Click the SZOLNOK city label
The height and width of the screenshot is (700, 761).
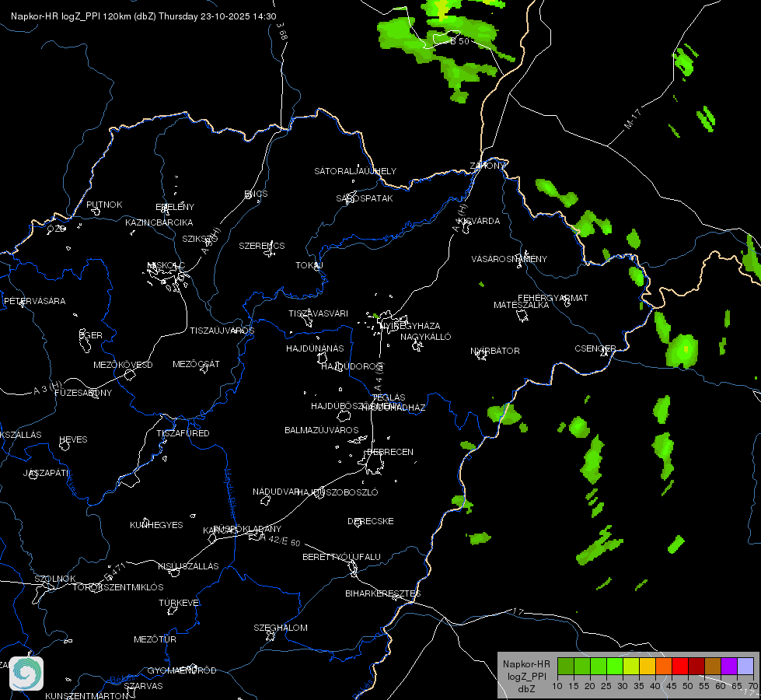[55, 579]
